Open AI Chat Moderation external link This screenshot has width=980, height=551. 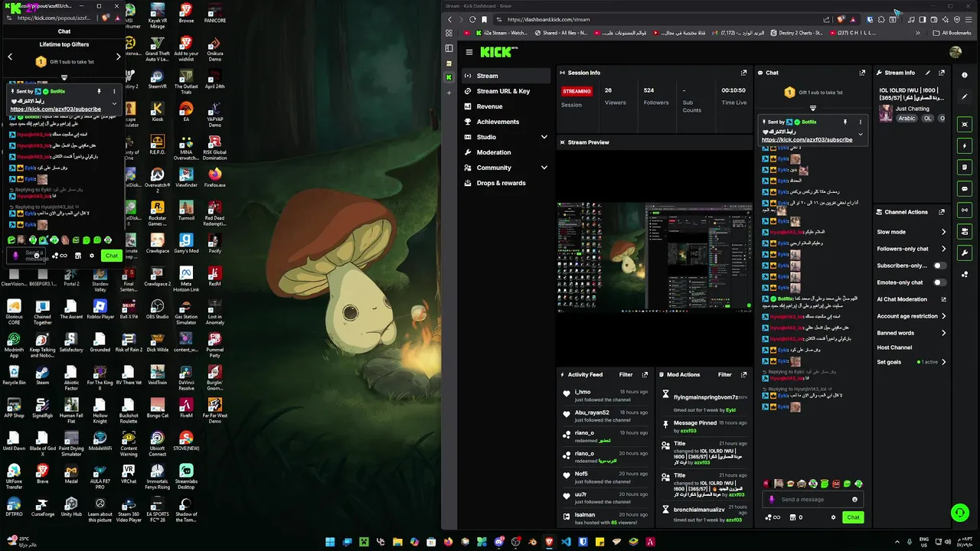(943, 299)
